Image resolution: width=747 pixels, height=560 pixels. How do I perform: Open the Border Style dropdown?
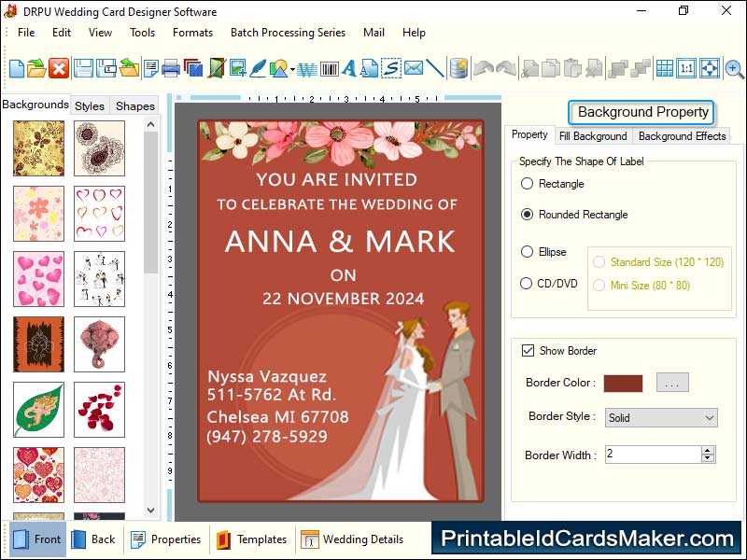[x=661, y=418]
